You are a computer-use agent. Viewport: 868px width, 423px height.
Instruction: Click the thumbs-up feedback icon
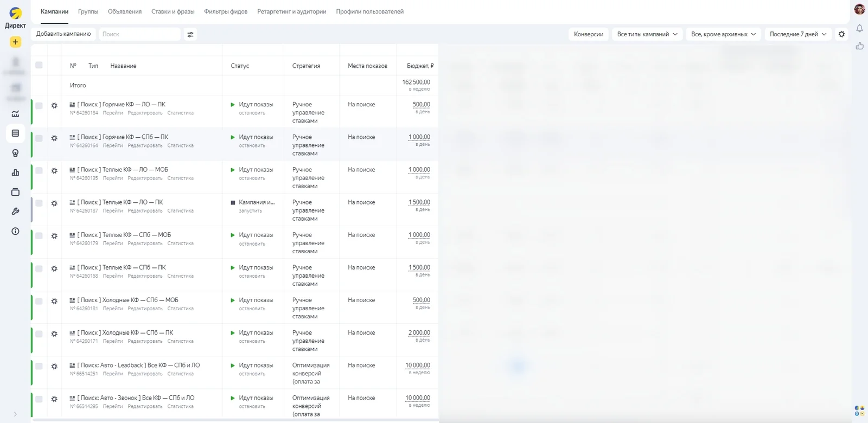point(859,46)
